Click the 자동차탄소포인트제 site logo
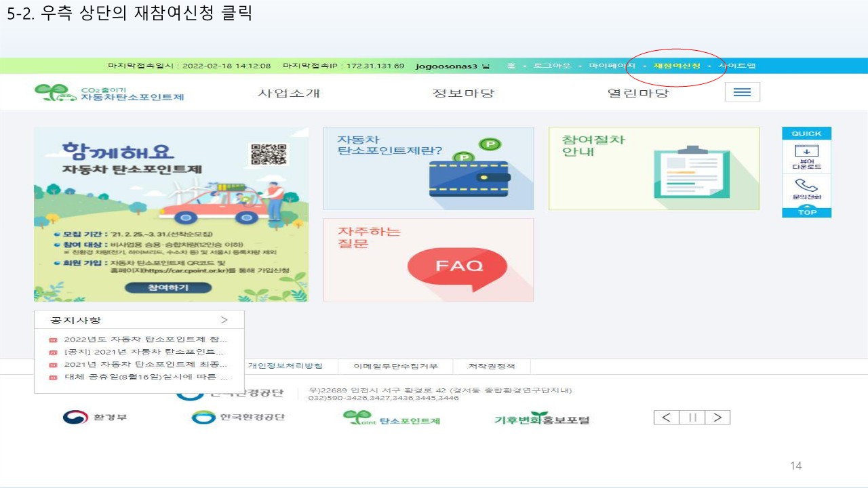 (x=109, y=93)
